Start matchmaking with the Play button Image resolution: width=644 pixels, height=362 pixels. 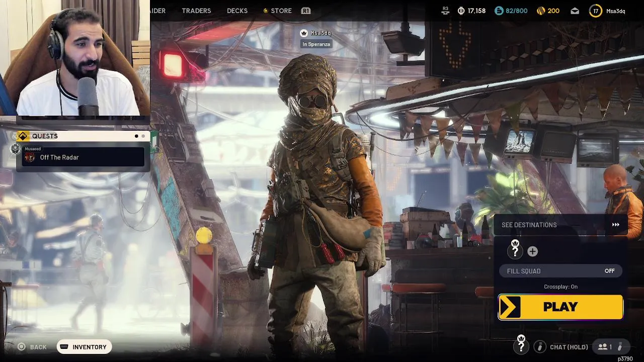(560, 307)
